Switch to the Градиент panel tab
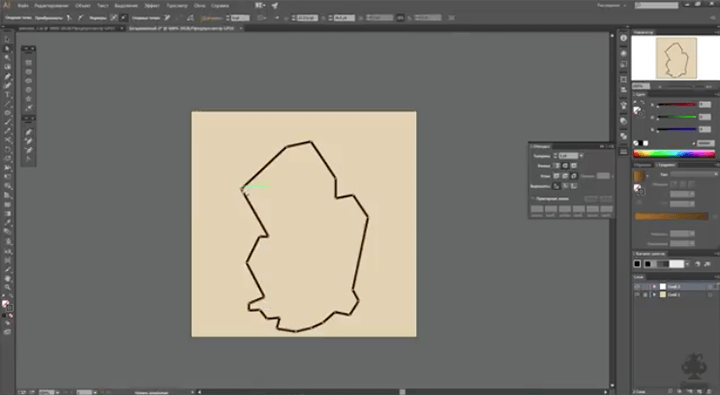The height and width of the screenshot is (395, 720). click(x=666, y=165)
